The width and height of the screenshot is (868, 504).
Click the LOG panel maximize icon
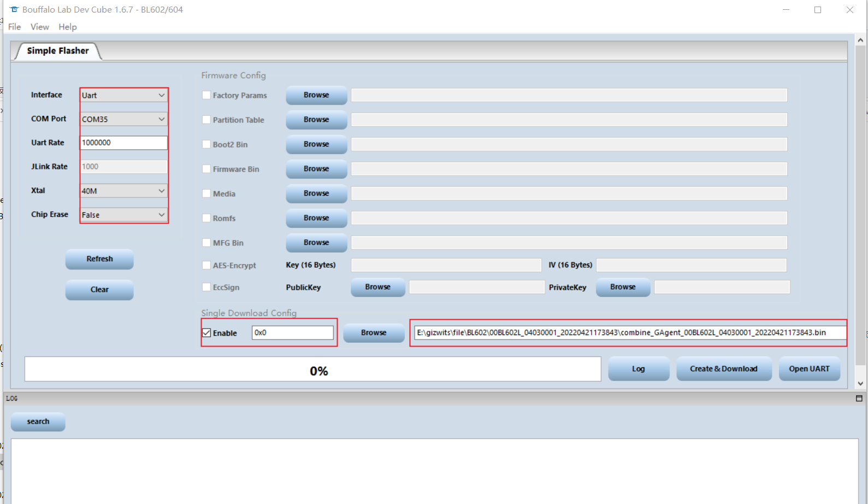click(859, 398)
